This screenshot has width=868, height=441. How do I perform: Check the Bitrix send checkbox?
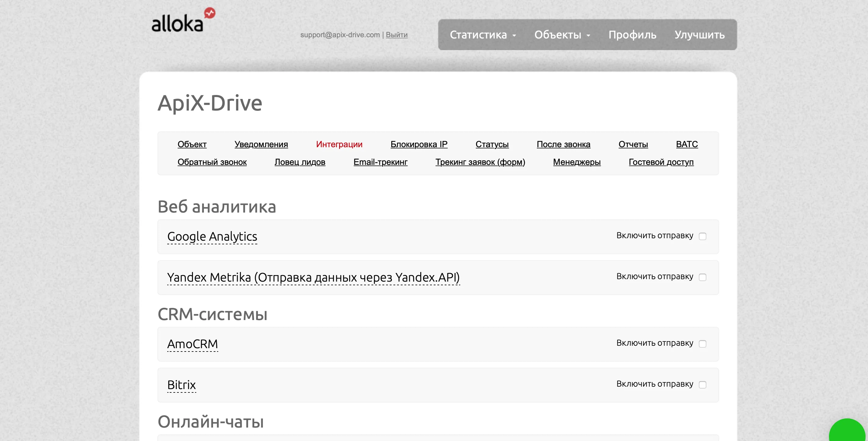point(702,385)
